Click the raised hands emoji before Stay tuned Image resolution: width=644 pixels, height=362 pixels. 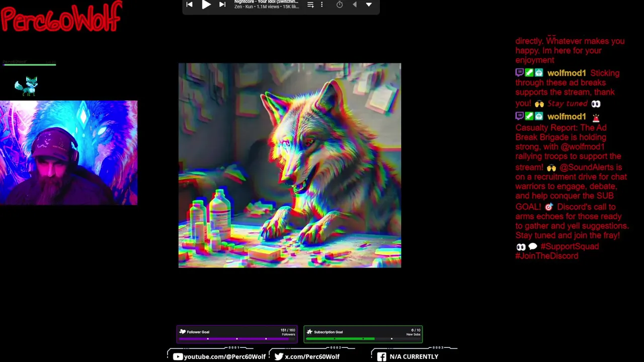(x=539, y=104)
